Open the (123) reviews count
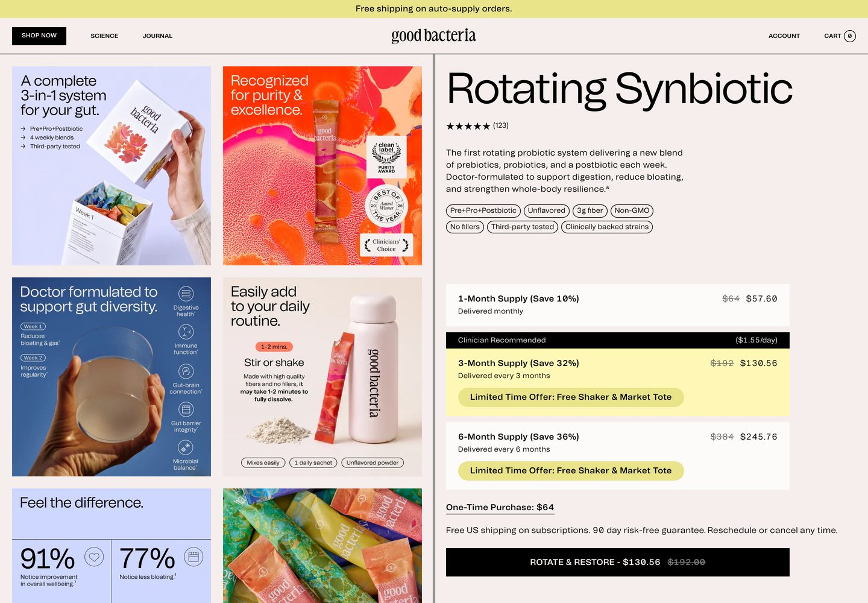Viewport: 868px width, 603px height. click(x=501, y=125)
